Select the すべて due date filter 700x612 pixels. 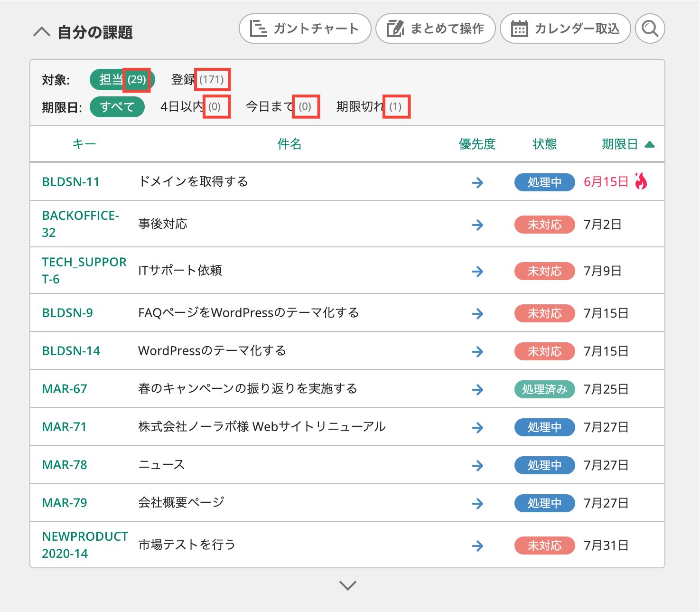(117, 106)
